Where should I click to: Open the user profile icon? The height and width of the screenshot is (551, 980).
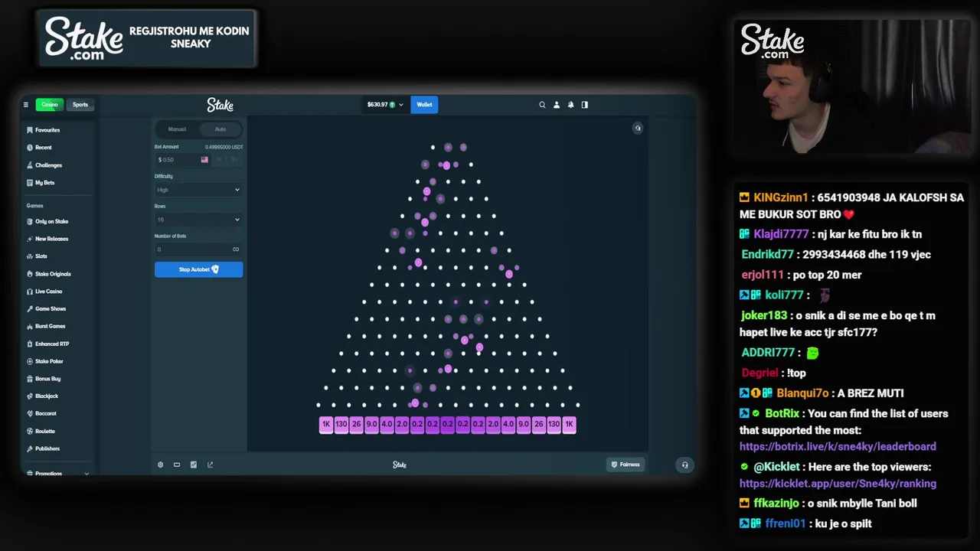pos(557,105)
